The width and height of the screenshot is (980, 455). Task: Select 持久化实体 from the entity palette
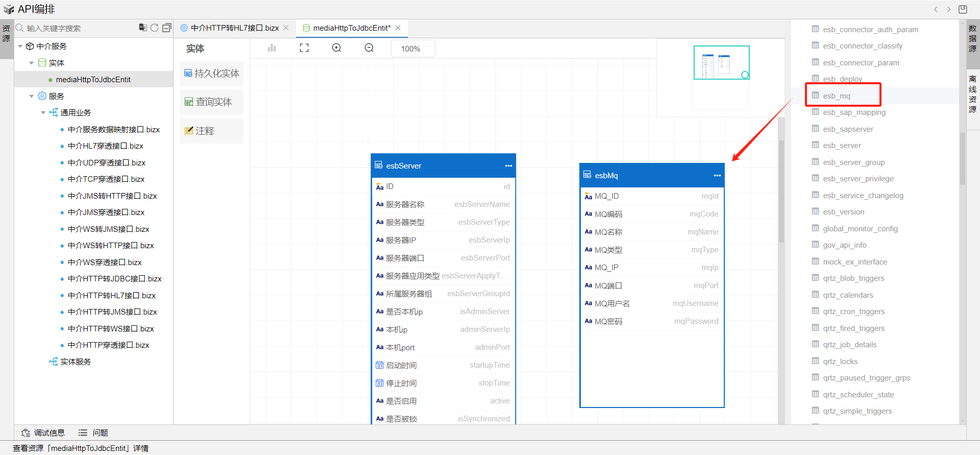tap(212, 74)
